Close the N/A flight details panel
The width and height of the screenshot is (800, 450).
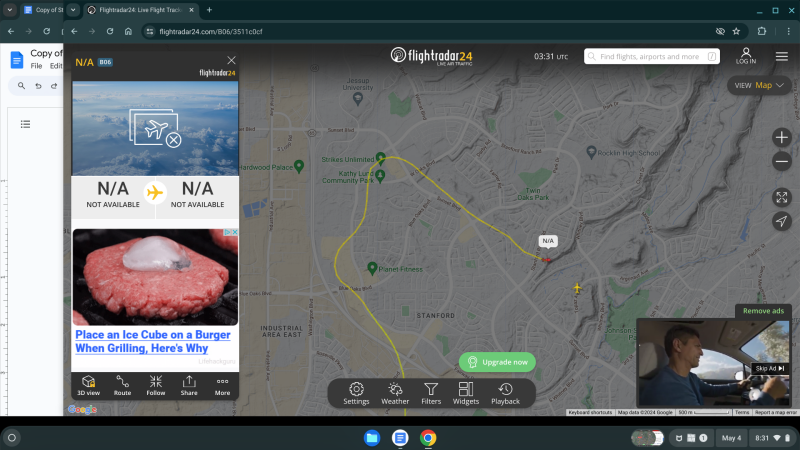(x=231, y=60)
